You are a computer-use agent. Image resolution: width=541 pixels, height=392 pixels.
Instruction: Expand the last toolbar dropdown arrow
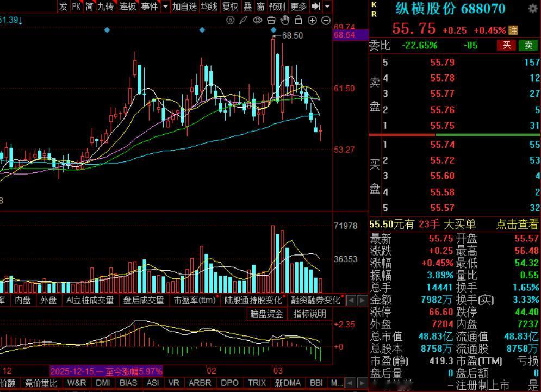[x=327, y=6]
